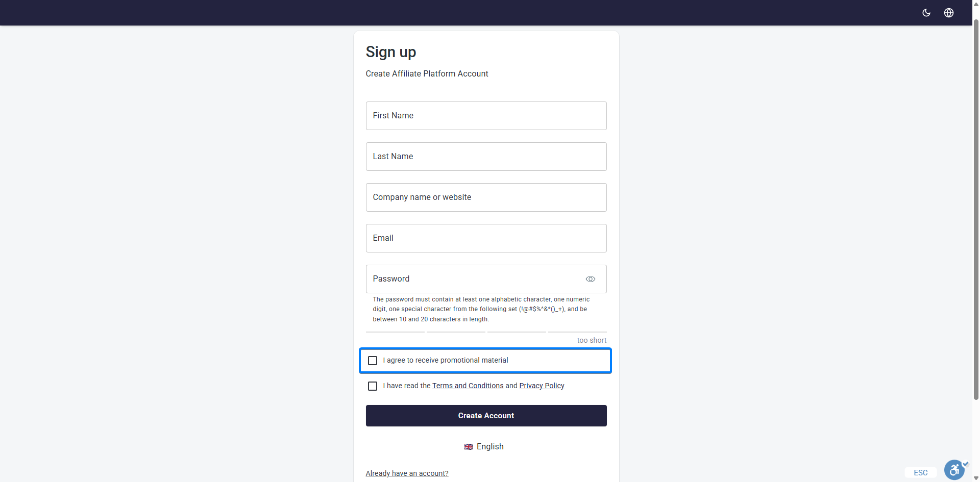980x482 pixels.
Task: Tick the Terms and Conditions agreement checkbox
Action: coord(373,386)
